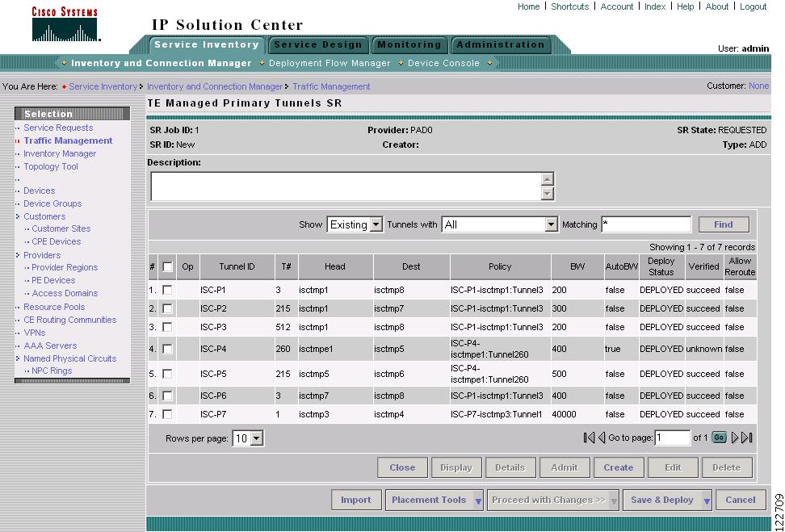Open the Account link
The height and width of the screenshot is (532, 785).
617,6
